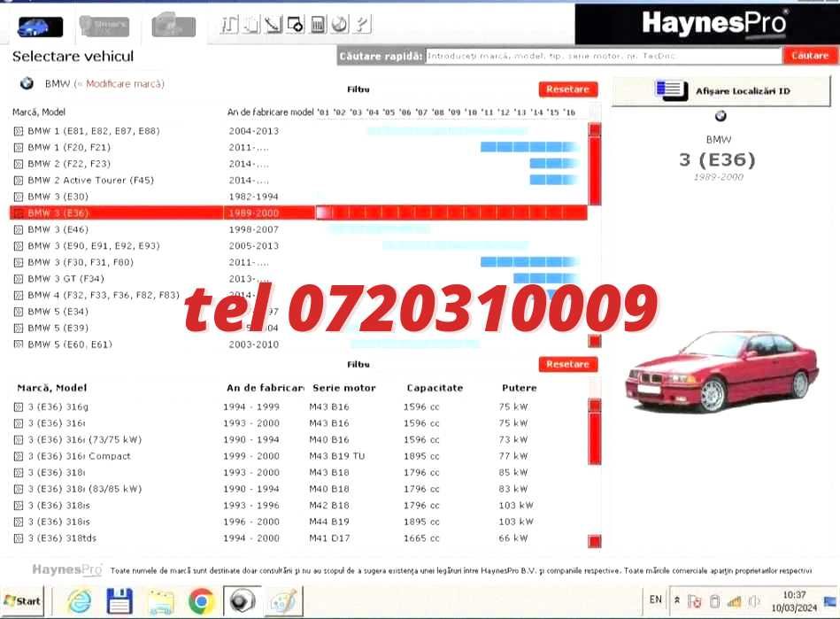840x619 pixels.
Task: Open the greyed-out Smart tab
Action: (x=104, y=26)
